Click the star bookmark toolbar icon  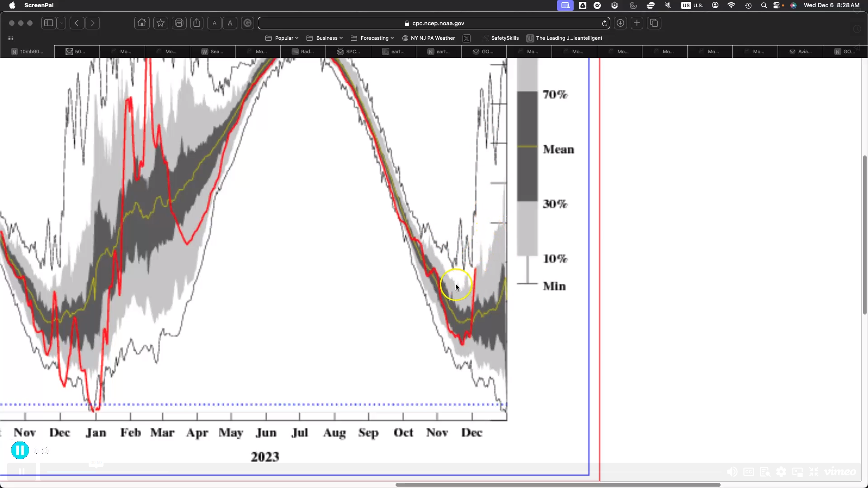tap(160, 23)
